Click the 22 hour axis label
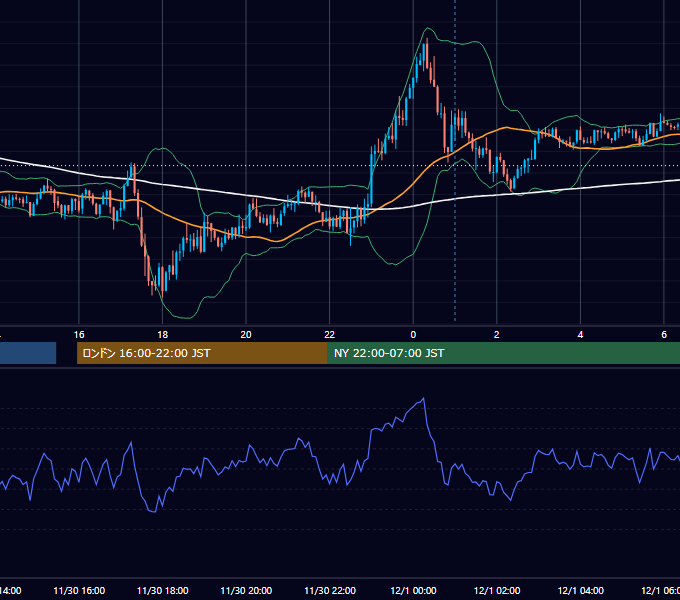Image resolution: width=680 pixels, height=600 pixels. pos(330,335)
